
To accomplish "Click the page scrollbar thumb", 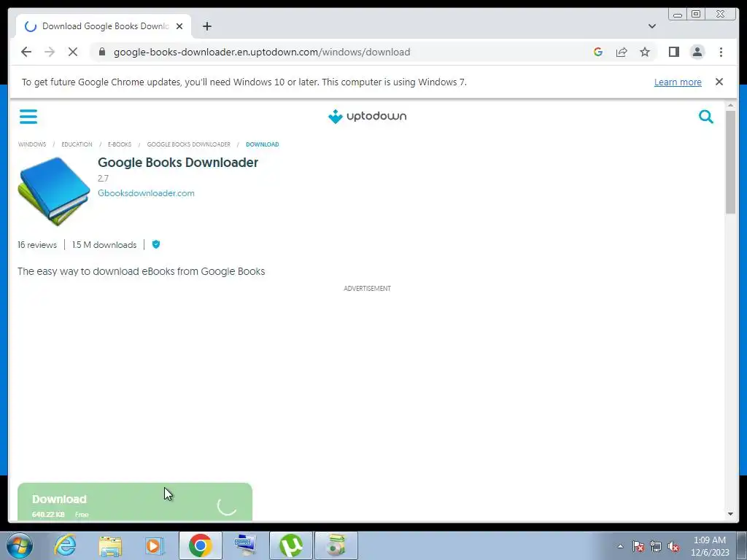I will (x=731, y=162).
